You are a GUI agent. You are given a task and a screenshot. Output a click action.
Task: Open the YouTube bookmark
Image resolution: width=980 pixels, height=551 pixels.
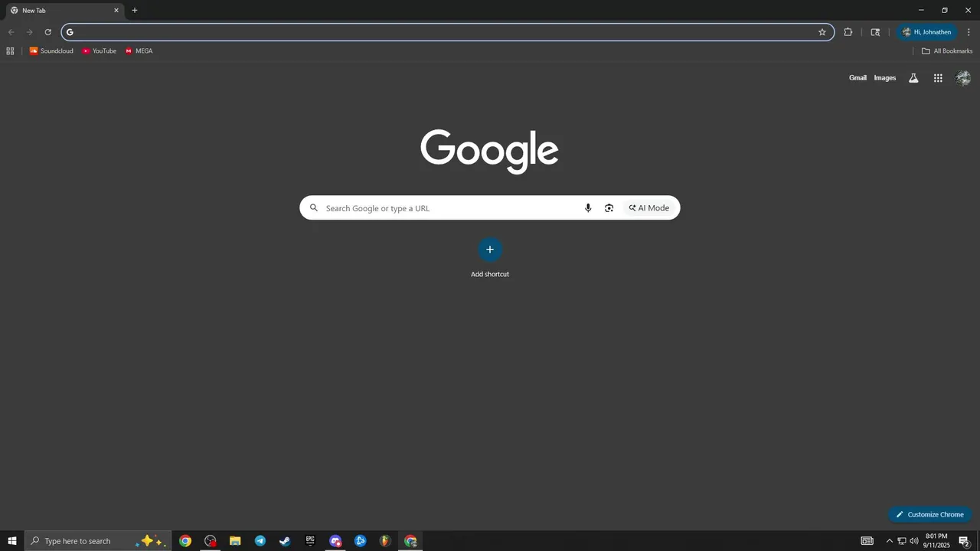click(x=100, y=51)
